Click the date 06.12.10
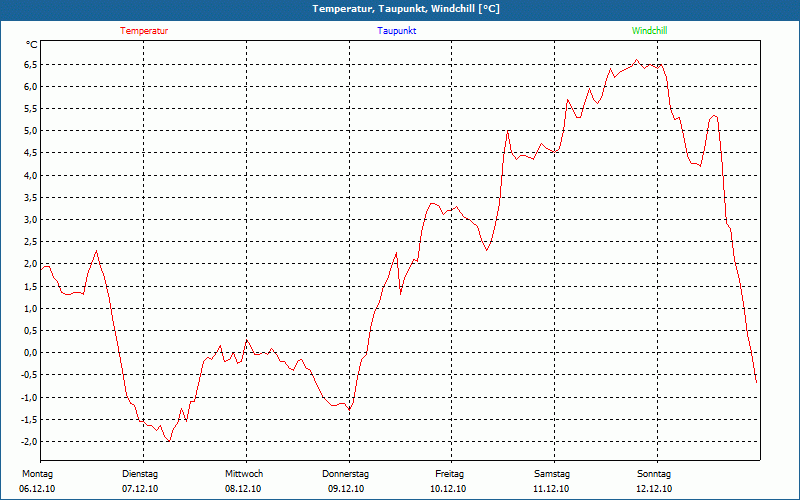The image size is (800, 500). pyautogui.click(x=37, y=489)
